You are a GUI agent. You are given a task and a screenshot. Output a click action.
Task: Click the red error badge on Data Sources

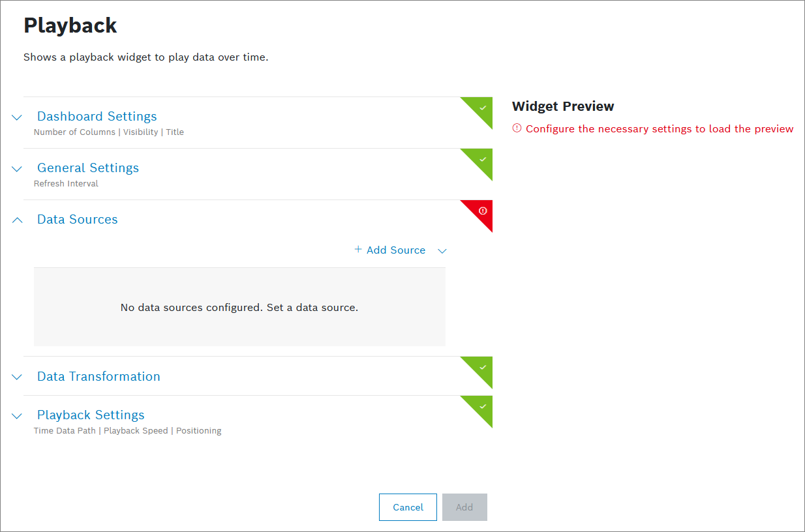click(x=483, y=211)
